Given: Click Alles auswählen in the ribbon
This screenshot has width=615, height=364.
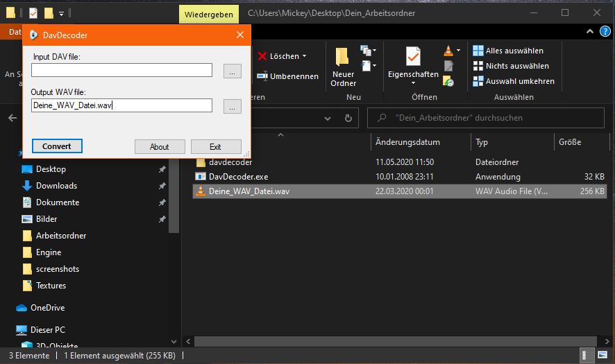Looking at the screenshot, I should 514,51.
